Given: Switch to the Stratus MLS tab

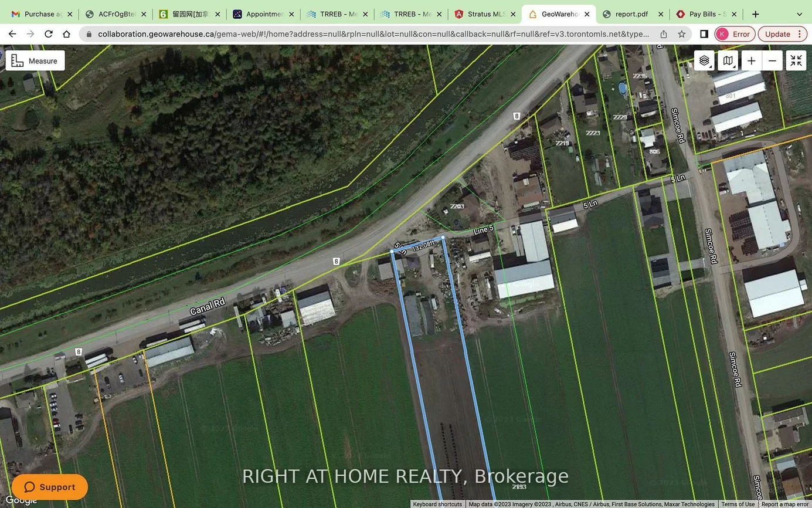Looking at the screenshot, I should pyautogui.click(x=485, y=13).
